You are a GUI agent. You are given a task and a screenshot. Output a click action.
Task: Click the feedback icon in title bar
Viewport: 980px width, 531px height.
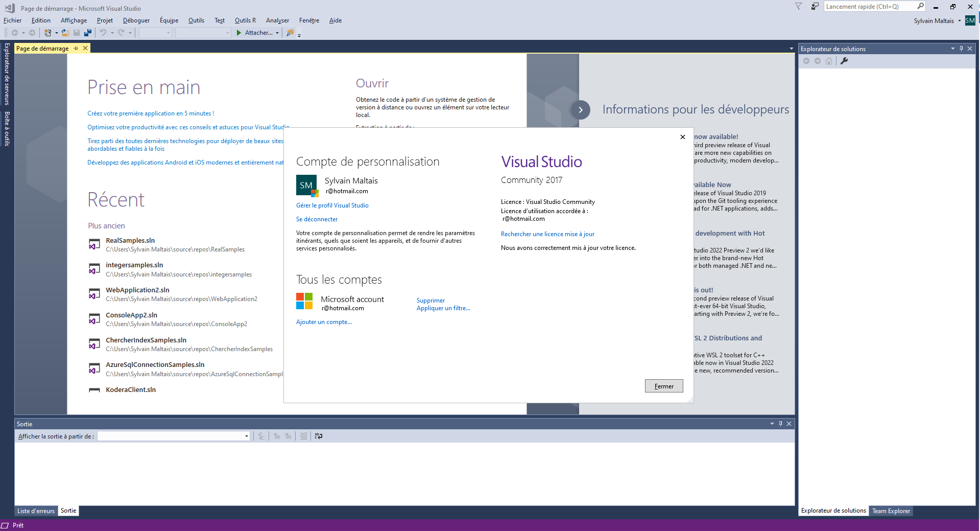[815, 7]
